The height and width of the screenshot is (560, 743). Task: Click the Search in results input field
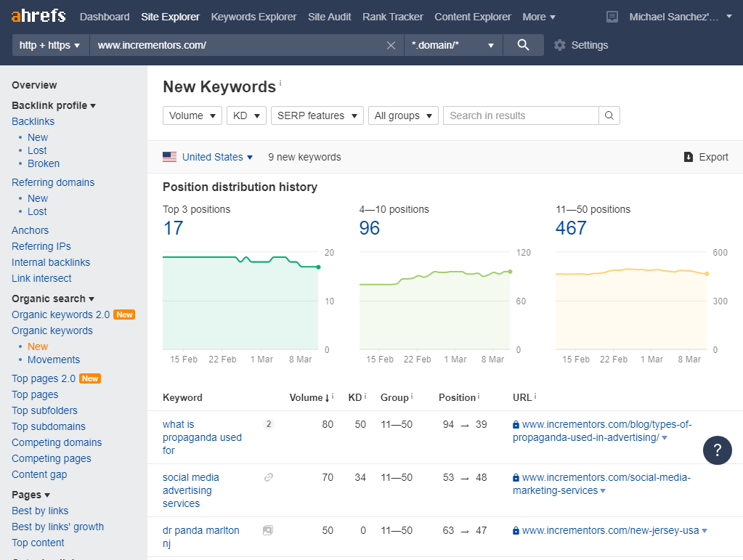521,115
